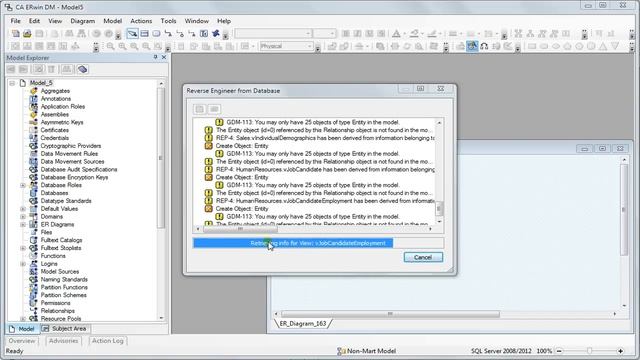
Task: Click the headphone-shaped toolbar icon
Action: point(484,46)
